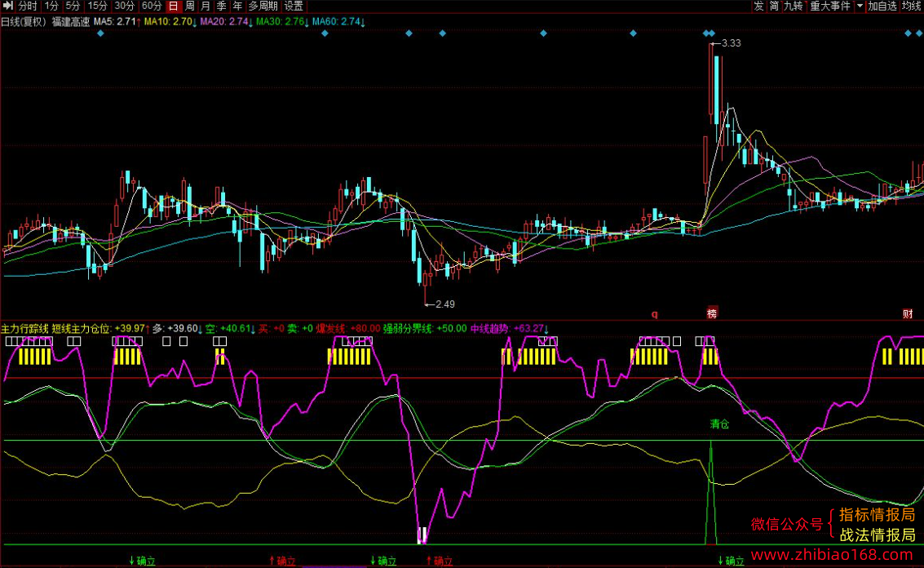Viewport: 924px width, 568px height.
Task: Toggle the 九转 indicator button
Action: (x=794, y=6)
